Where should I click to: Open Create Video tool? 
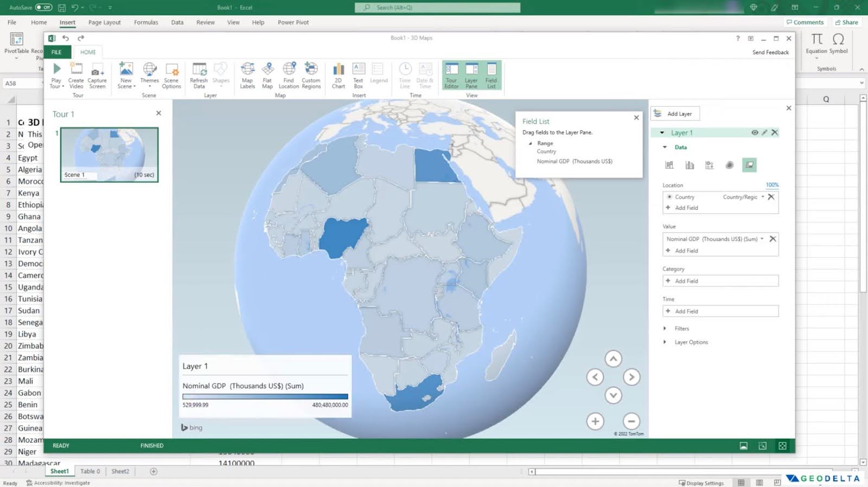tap(76, 75)
